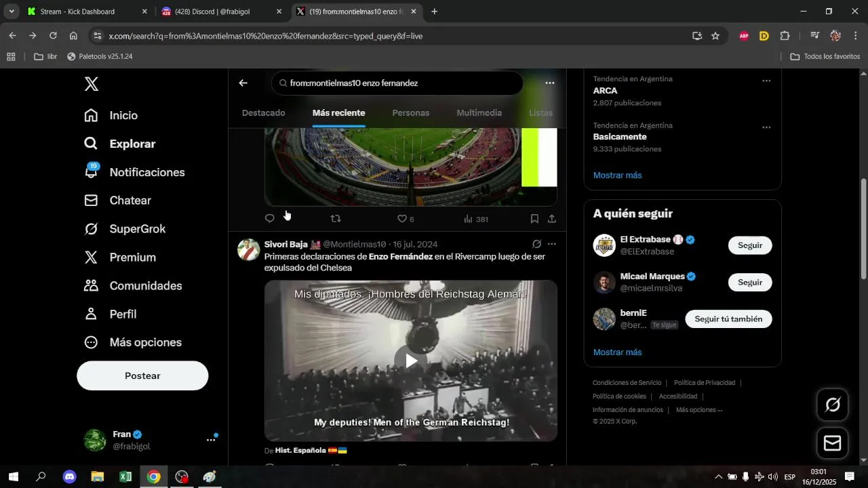Like the post with 6 likes
Viewport: 868px width, 488px height.
tap(406, 219)
